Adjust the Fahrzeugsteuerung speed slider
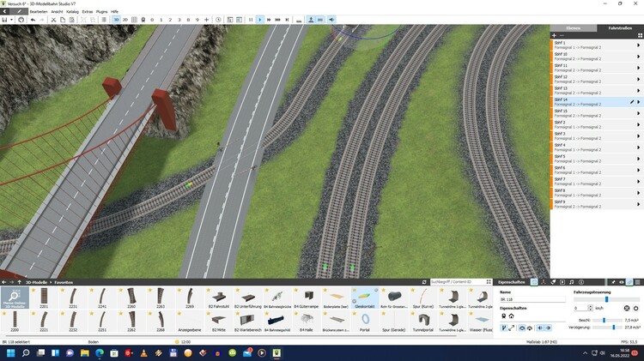 click(x=606, y=299)
